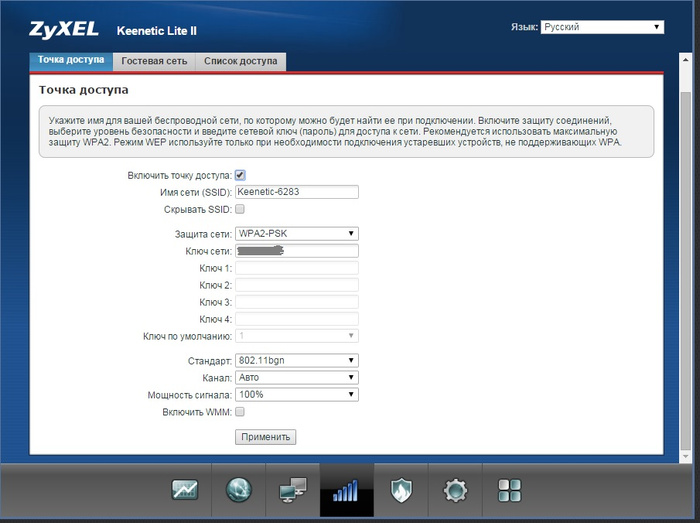Viewport: 700px width, 523px height.
Task: Open the Internet globe icon
Action: (x=239, y=490)
